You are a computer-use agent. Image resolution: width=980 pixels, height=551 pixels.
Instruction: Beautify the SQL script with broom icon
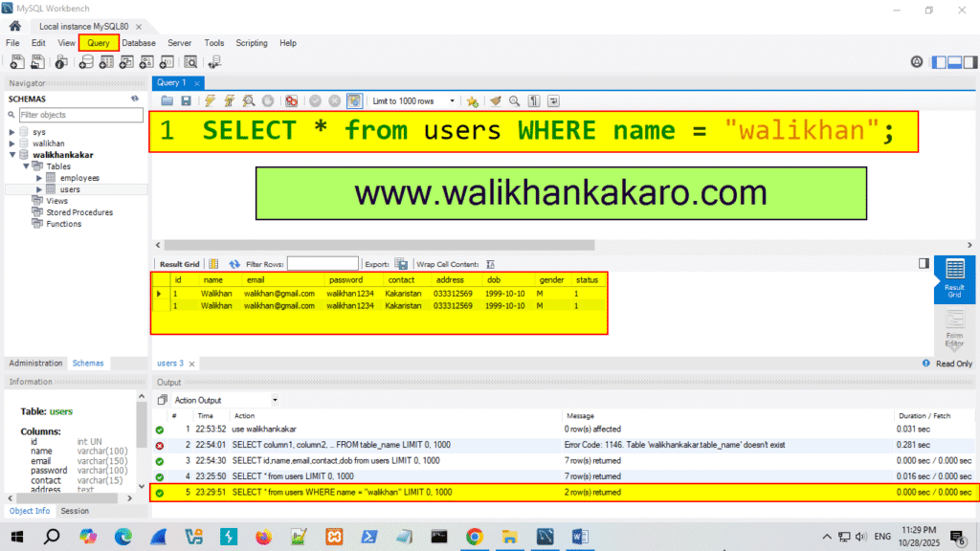pyautogui.click(x=497, y=100)
